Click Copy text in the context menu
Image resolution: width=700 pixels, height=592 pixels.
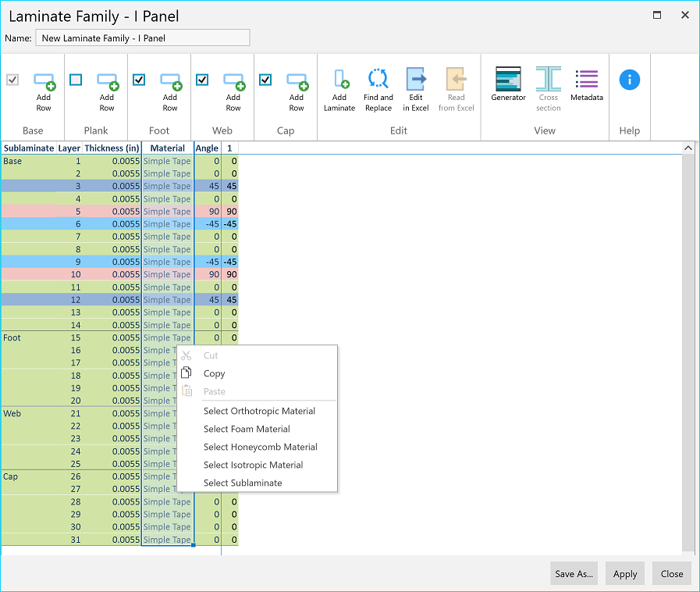[x=215, y=373]
